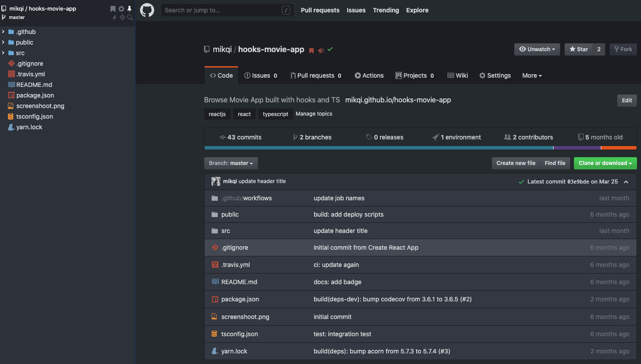Switch to the Settings tab

click(495, 75)
